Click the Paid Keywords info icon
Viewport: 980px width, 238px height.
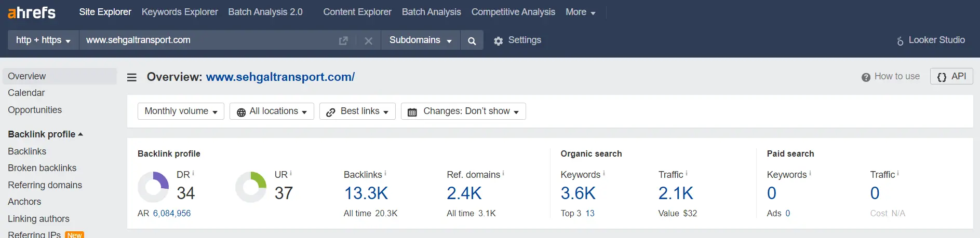click(810, 173)
